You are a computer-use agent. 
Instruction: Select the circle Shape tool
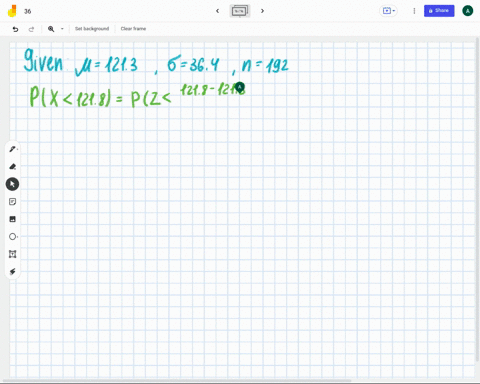[x=13, y=237]
